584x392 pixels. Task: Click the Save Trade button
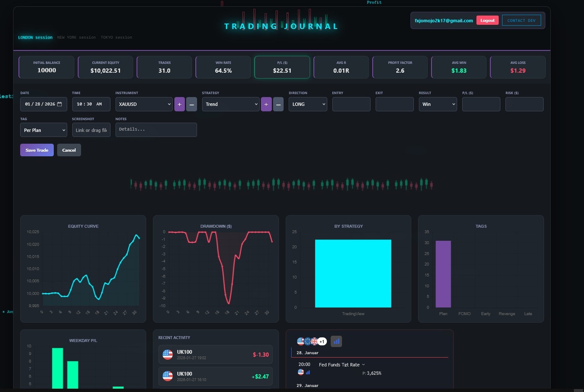point(37,150)
